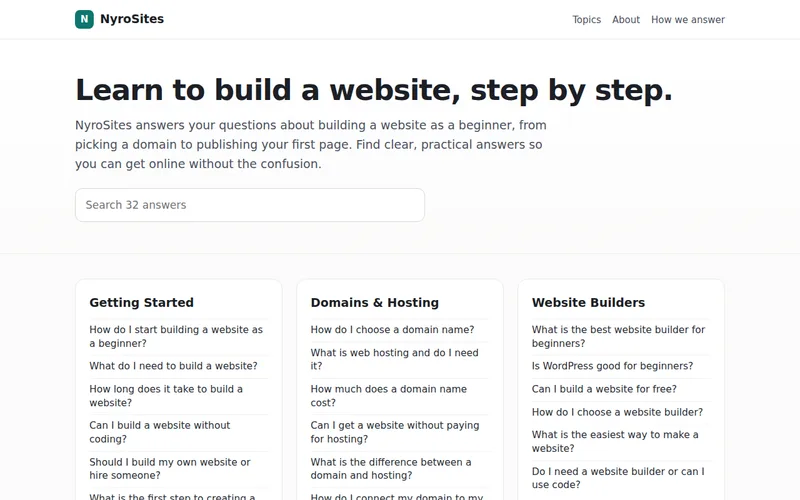Go to the About page
The height and width of the screenshot is (500, 800).
(x=626, y=19)
